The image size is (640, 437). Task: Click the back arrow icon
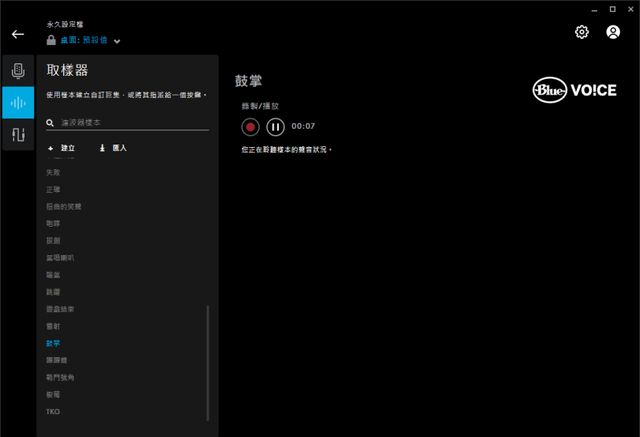pyautogui.click(x=17, y=34)
